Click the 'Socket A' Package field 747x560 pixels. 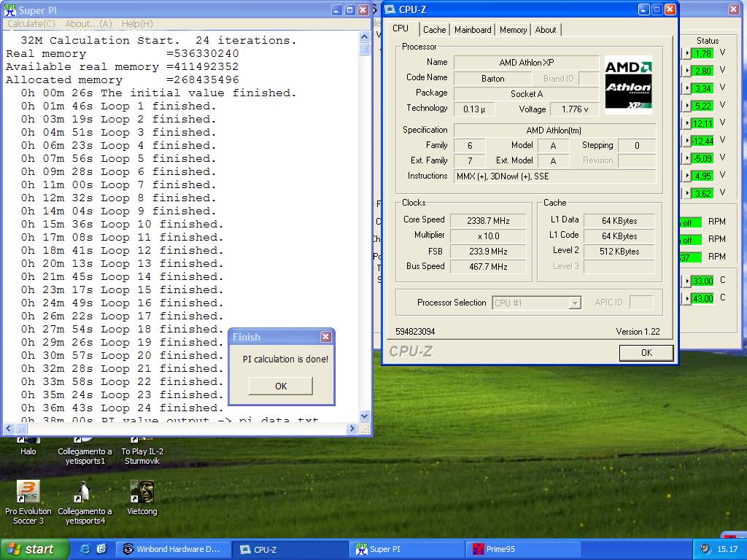(527, 94)
